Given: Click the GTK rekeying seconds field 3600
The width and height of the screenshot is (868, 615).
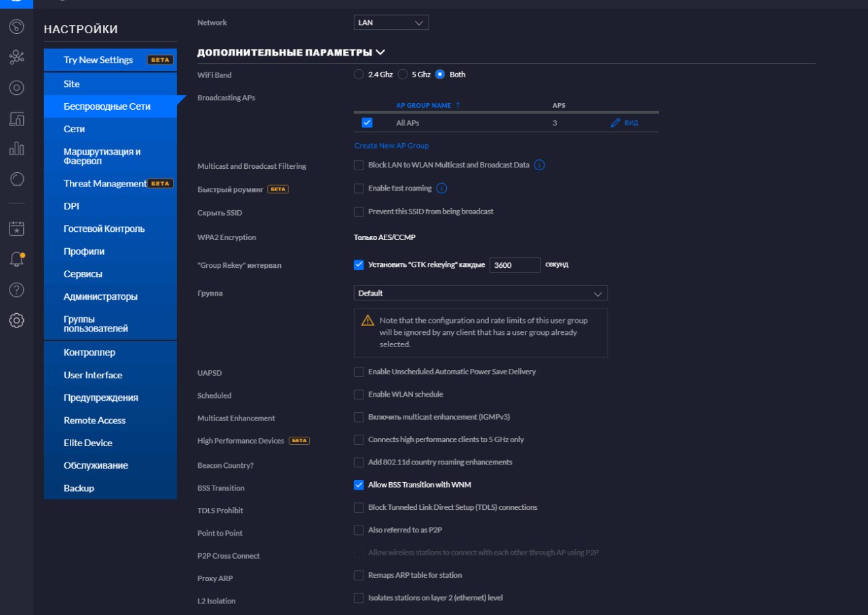Looking at the screenshot, I should pos(515,265).
